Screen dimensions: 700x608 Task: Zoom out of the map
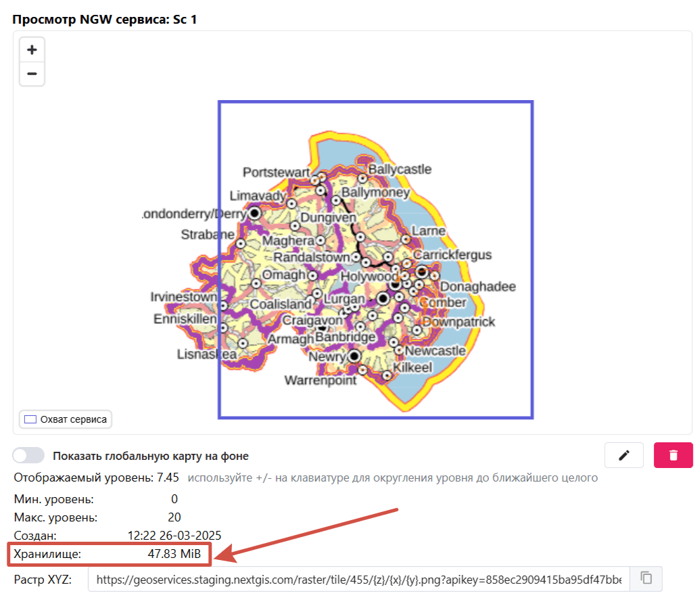(x=32, y=74)
